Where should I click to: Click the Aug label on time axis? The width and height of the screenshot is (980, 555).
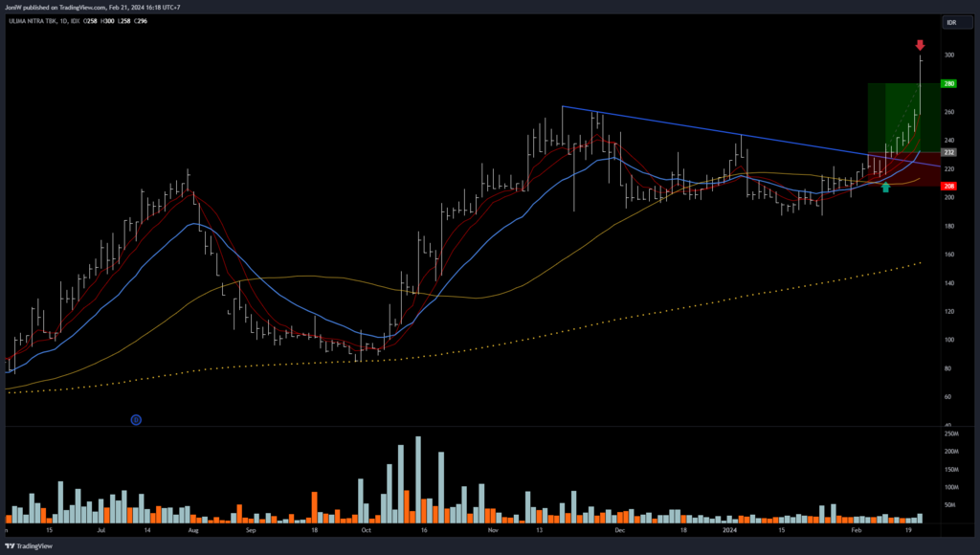[193, 528]
